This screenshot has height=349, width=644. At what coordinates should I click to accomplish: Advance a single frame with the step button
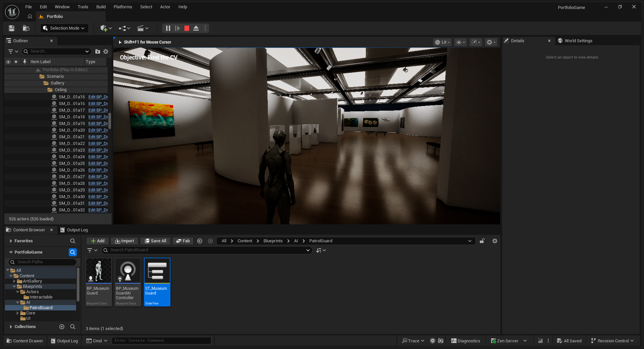click(177, 28)
